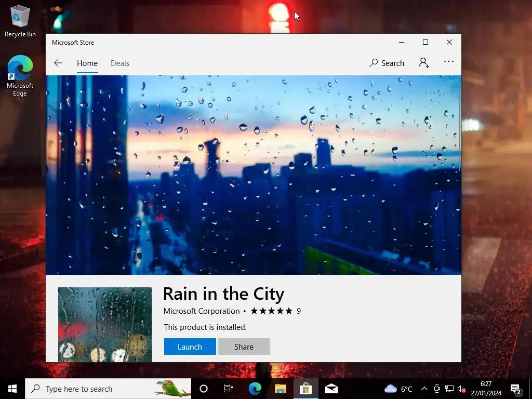Open the Action Center notifications icon
Image resolution: width=532 pixels, height=399 pixels.
pyautogui.click(x=516, y=389)
